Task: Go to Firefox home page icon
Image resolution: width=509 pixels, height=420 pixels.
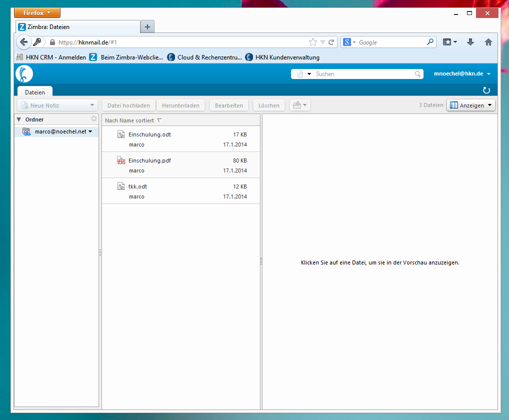Action: pos(488,42)
